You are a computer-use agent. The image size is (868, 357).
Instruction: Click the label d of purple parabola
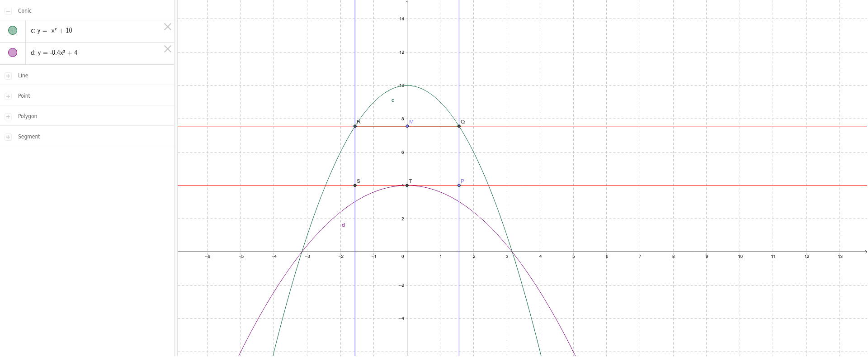coord(343,225)
